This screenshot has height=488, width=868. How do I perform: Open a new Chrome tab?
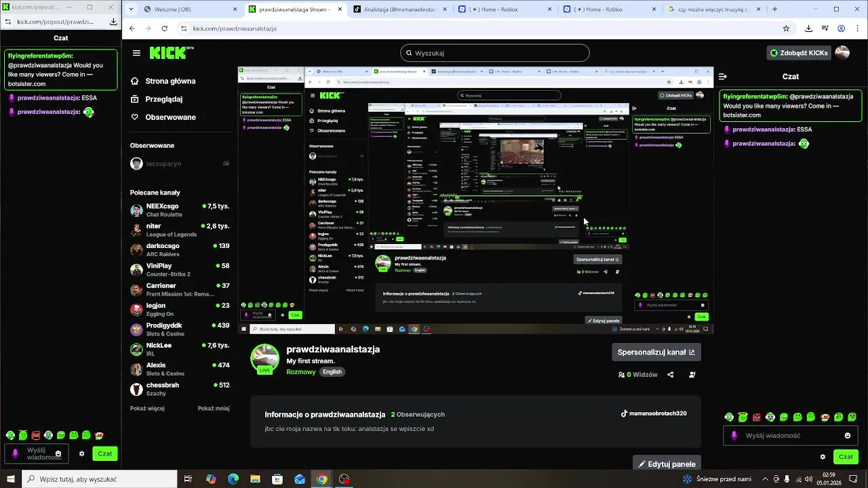pos(774,9)
